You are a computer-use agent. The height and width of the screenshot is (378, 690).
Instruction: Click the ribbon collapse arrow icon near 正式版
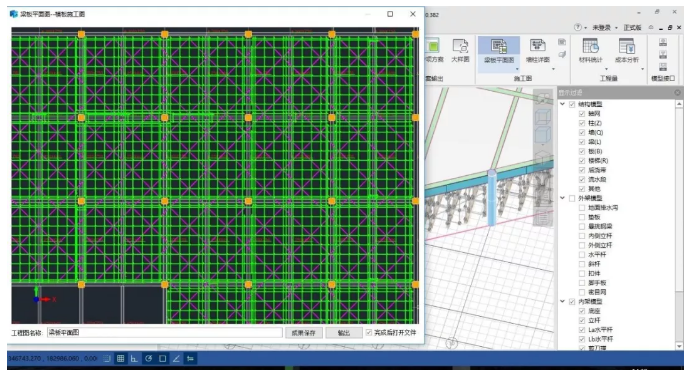coord(651,27)
